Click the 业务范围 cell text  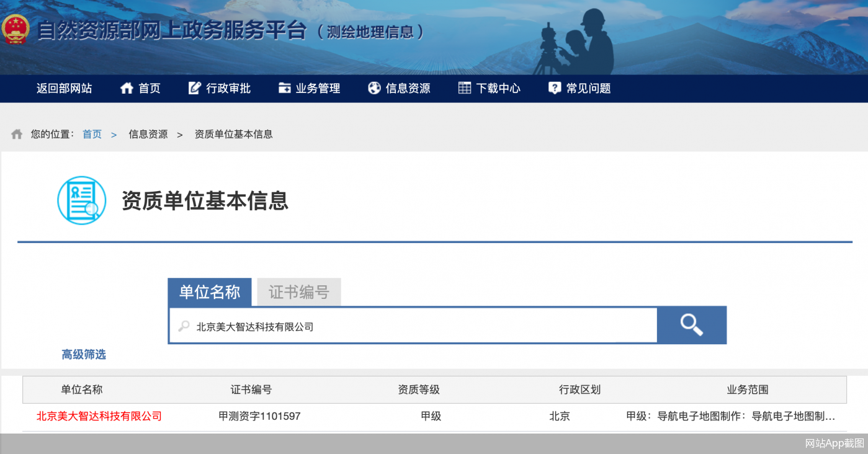(x=731, y=416)
